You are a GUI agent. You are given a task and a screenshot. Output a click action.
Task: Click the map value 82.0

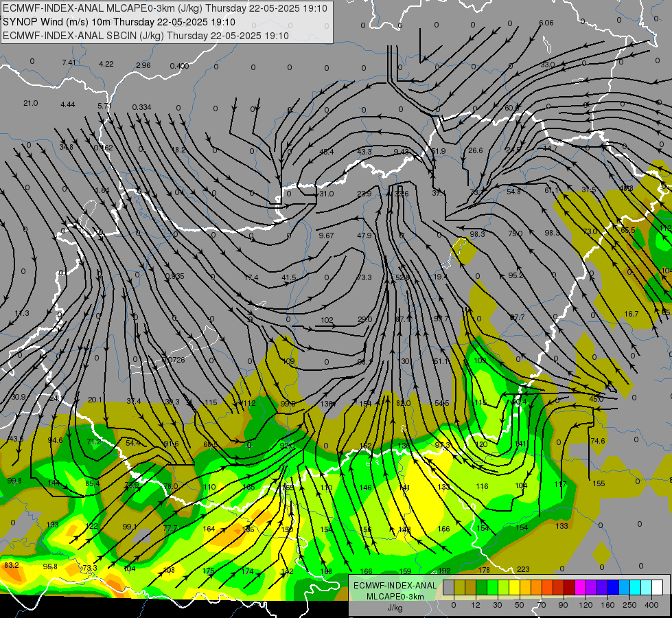pyautogui.click(x=404, y=403)
